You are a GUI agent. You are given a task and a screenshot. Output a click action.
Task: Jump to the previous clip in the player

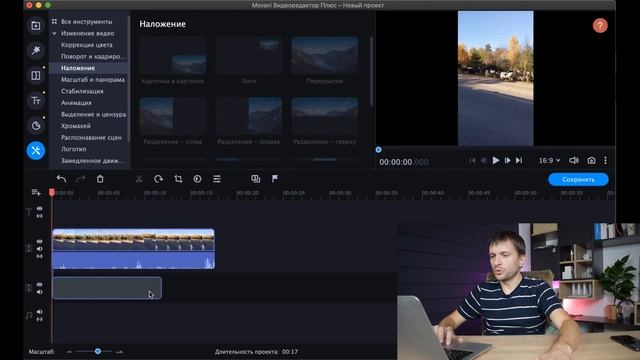pyautogui.click(x=472, y=160)
